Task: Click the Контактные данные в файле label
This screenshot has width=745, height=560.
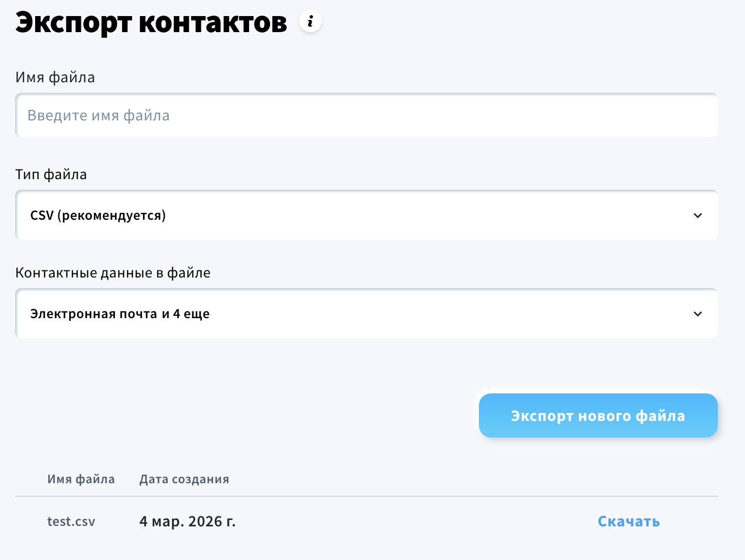Action: coord(113,272)
